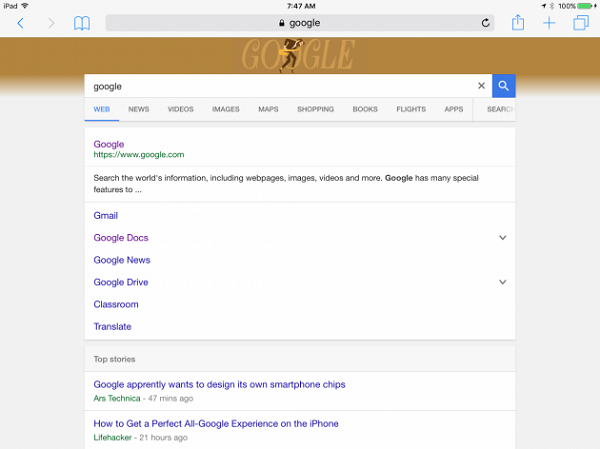Open the Ars Technica smartphone chips story
Viewport: 600px width, 449px height.
[219, 384]
